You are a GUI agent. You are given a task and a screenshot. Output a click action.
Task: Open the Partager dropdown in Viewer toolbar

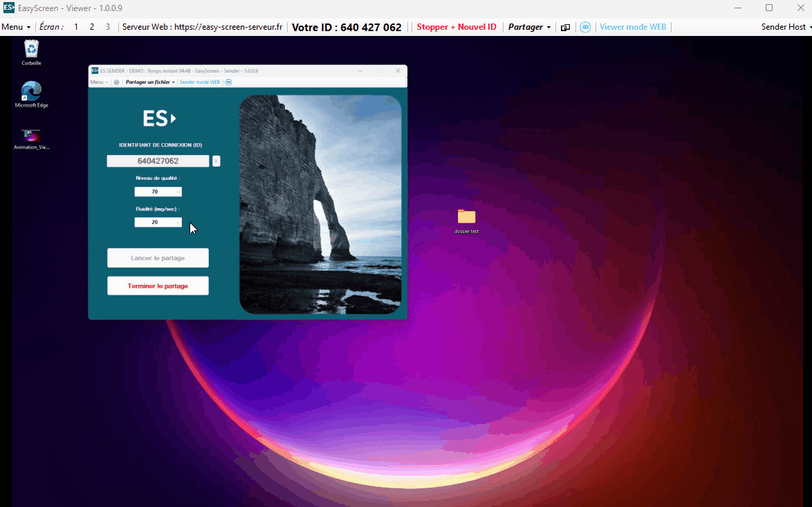point(529,27)
